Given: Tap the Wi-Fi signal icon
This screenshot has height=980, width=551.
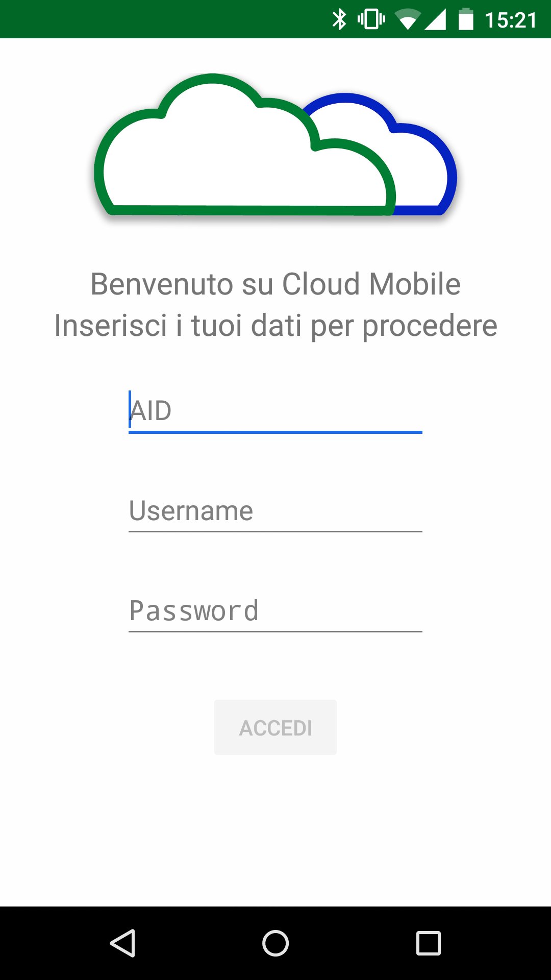Looking at the screenshot, I should pos(407,20).
